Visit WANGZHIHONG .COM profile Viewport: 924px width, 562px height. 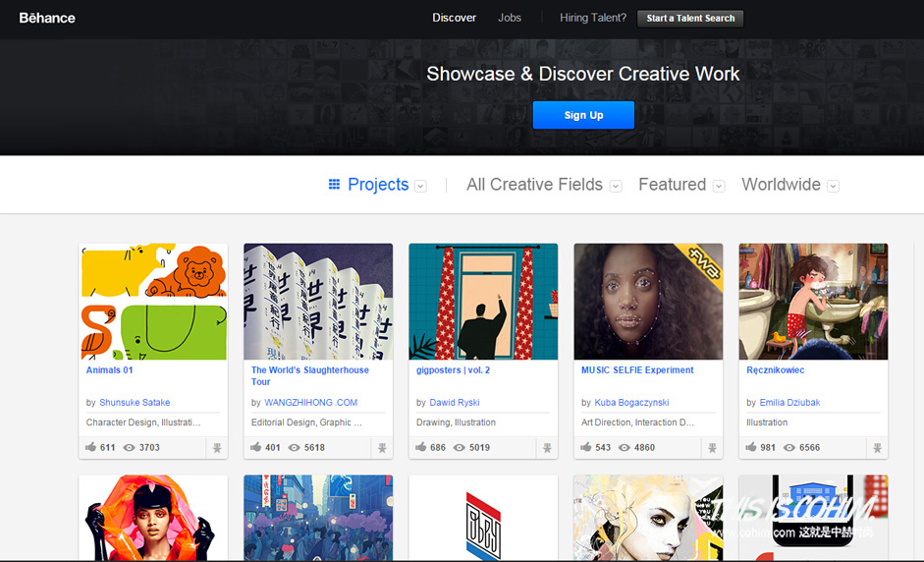(x=311, y=403)
